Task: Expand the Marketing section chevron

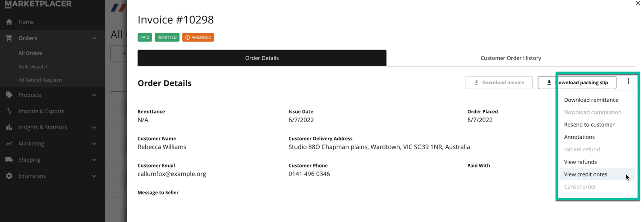Action: (x=94, y=144)
